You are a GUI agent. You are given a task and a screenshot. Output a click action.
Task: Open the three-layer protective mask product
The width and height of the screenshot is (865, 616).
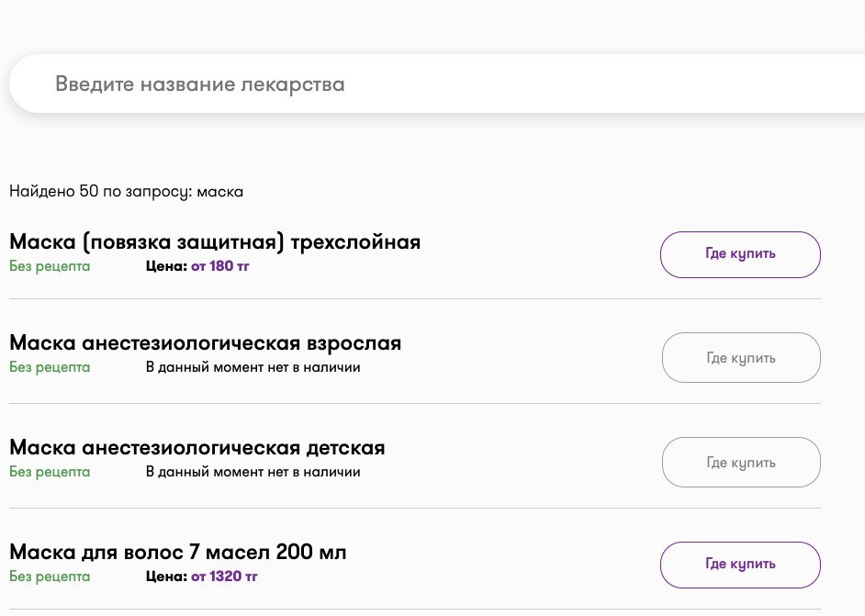click(x=215, y=242)
